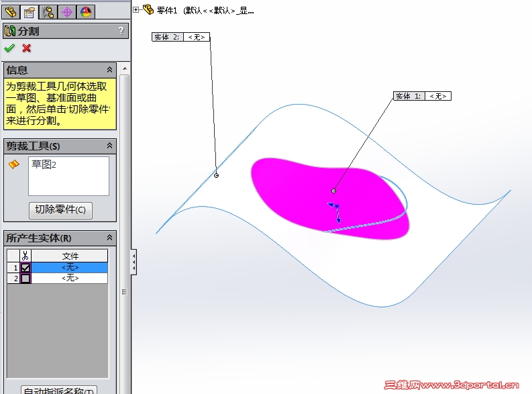Select row 2 file cell <无>
This screenshot has height=394, width=532.
[x=70, y=278]
